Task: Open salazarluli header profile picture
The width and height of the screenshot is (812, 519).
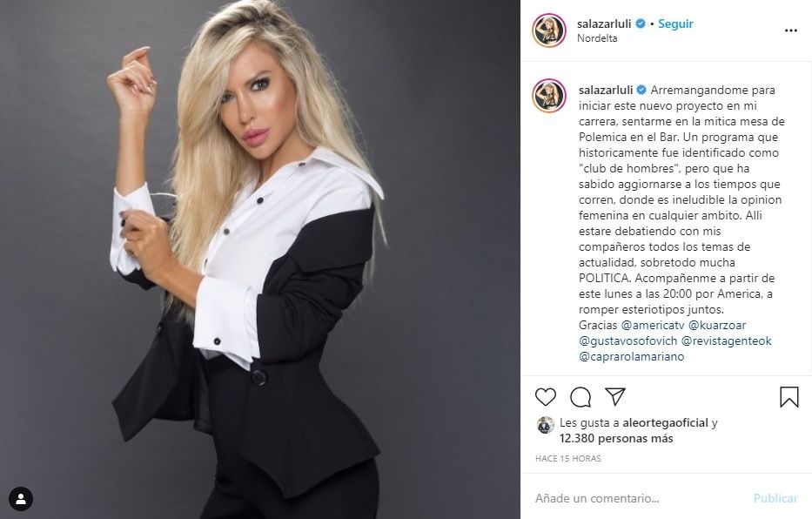Action: coord(549,30)
